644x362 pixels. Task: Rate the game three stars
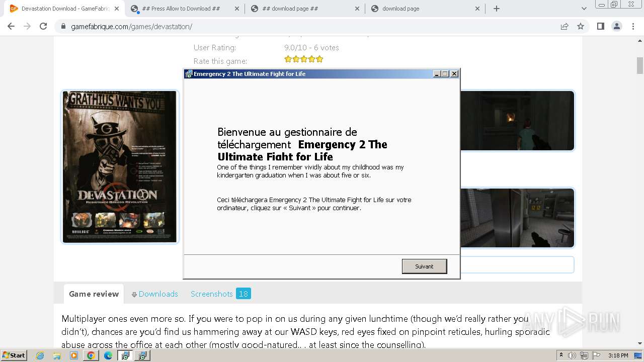coord(303,59)
